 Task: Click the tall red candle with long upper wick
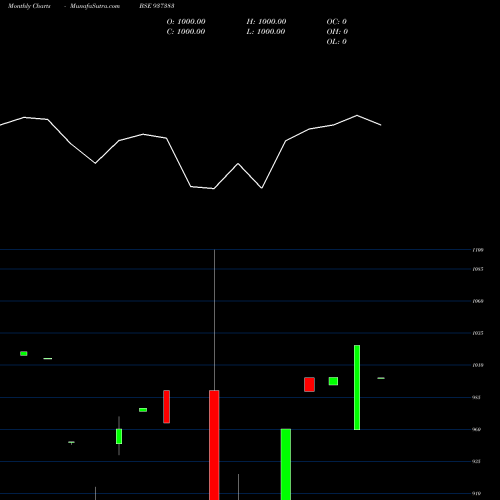point(214,445)
